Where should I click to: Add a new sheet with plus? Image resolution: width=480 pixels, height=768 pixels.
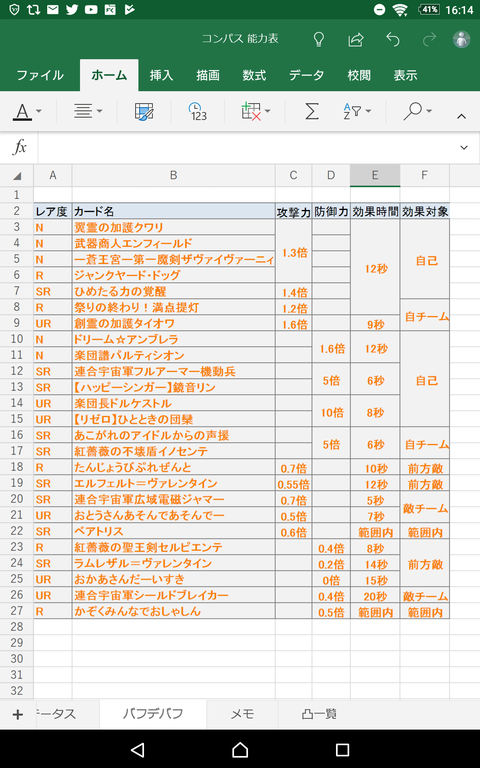tap(18, 715)
